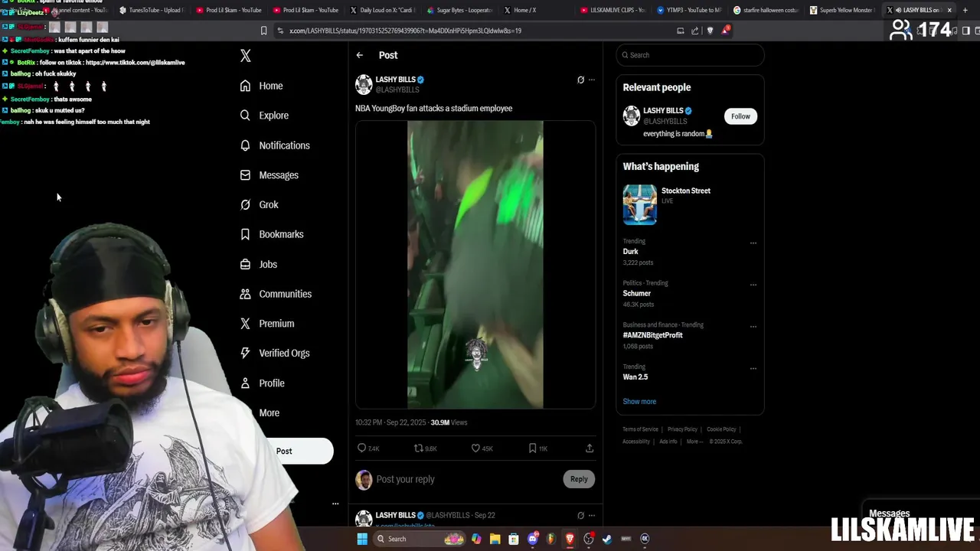Open Steam from the taskbar
980x551 pixels.
(607, 539)
